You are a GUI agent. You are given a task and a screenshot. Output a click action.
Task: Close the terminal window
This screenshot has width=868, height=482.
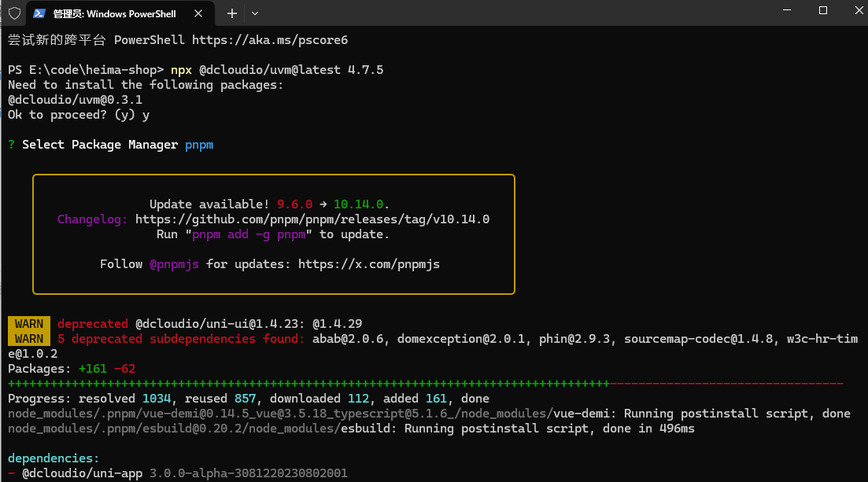[x=859, y=10]
